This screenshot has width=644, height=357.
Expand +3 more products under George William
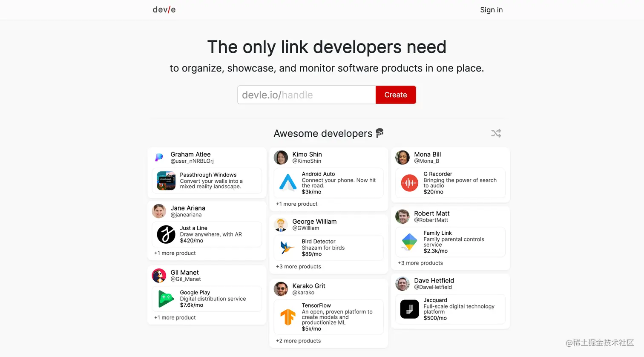click(299, 267)
